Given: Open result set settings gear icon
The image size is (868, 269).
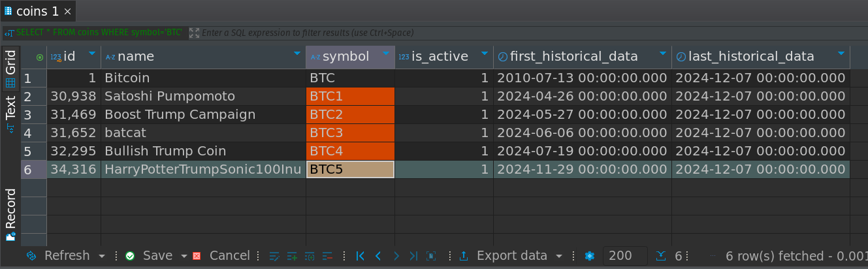Looking at the screenshot, I should 590,256.
